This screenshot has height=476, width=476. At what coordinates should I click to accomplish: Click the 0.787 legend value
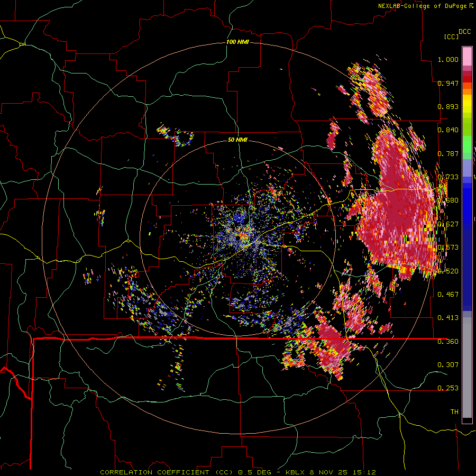448,153
